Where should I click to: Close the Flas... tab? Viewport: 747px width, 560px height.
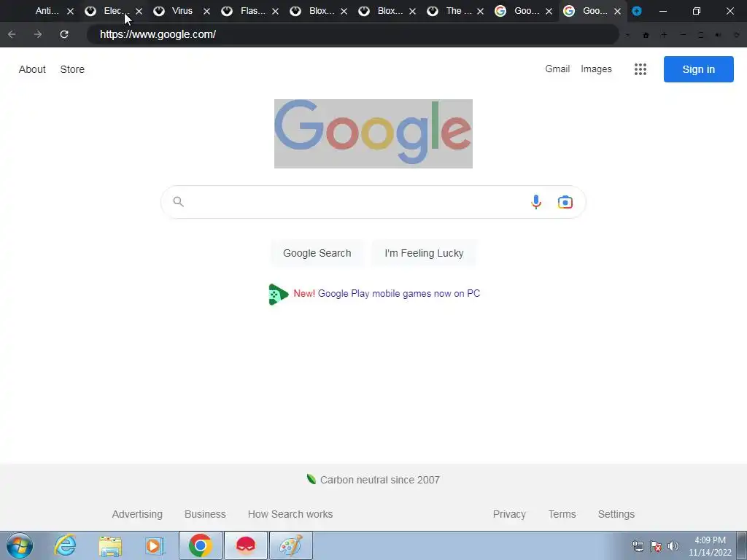pos(275,11)
